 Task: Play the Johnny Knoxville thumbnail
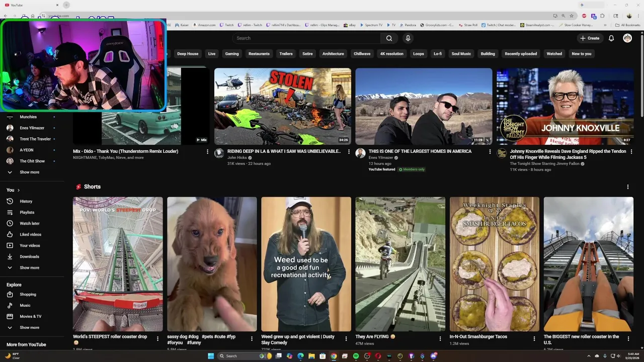565,107
